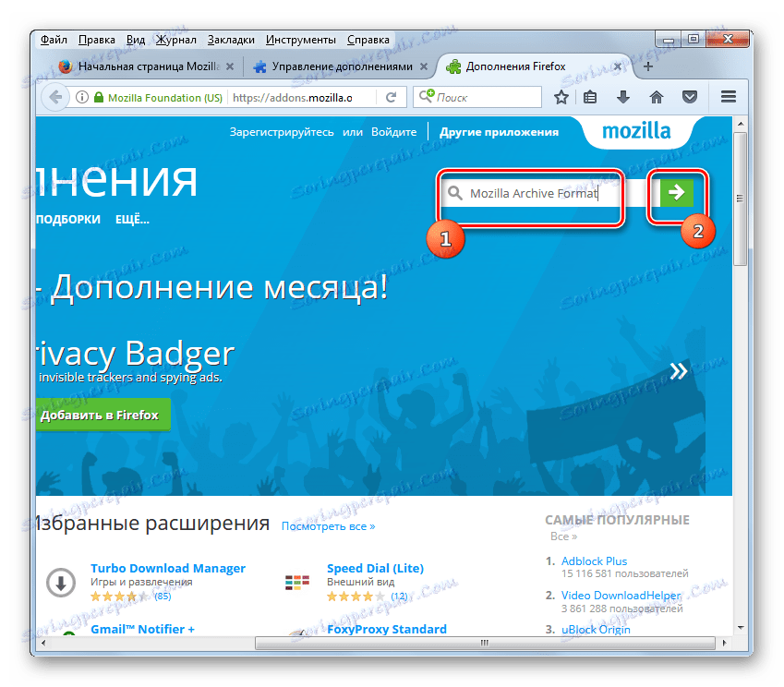Click Turbo Download Manager icon
784x687 pixels.
tap(61, 583)
